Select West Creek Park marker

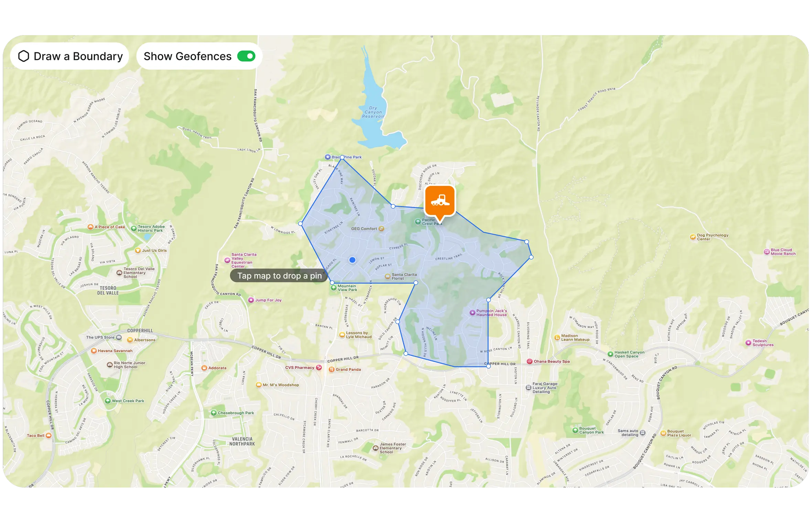pyautogui.click(x=107, y=401)
